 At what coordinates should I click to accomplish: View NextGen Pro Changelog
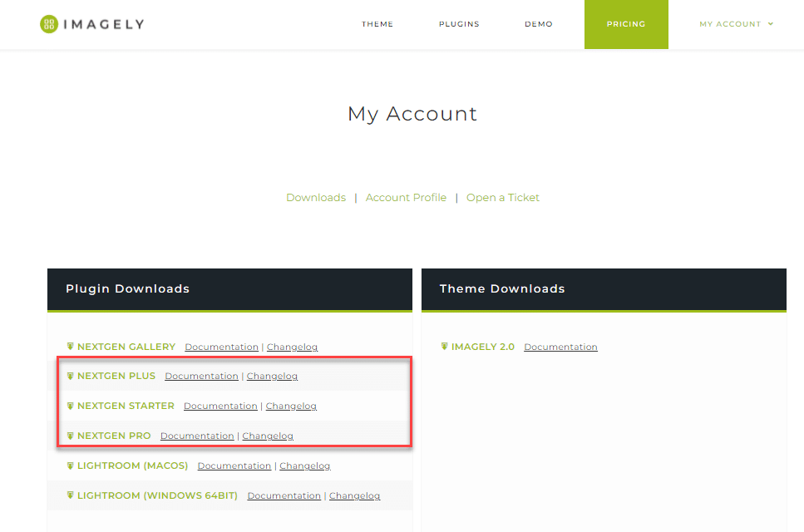click(268, 436)
